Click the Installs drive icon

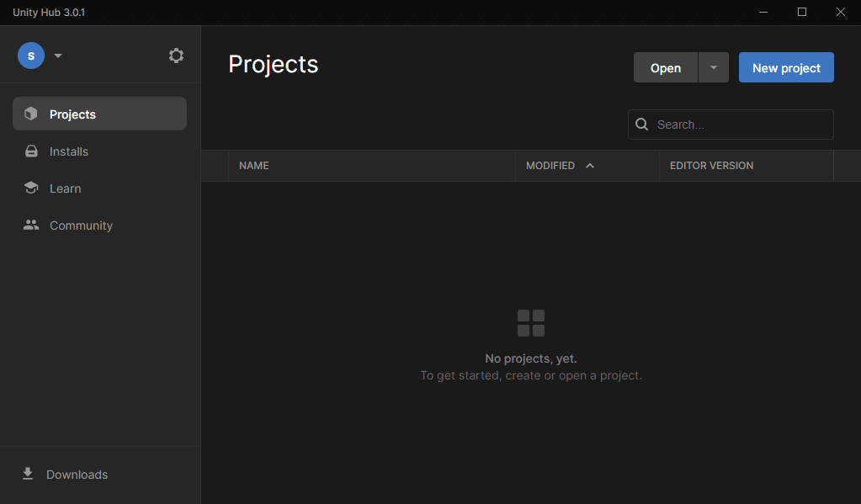[x=31, y=151]
